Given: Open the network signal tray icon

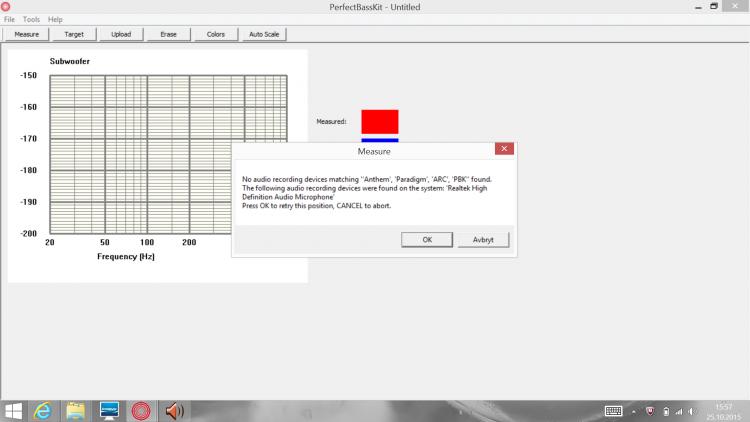Looking at the screenshot, I should 679,411.
